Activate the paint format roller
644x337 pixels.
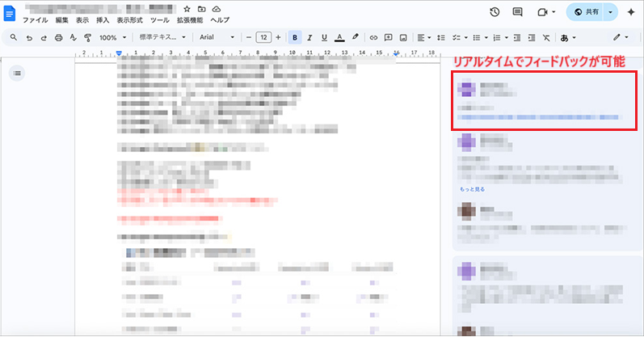pyautogui.click(x=87, y=37)
